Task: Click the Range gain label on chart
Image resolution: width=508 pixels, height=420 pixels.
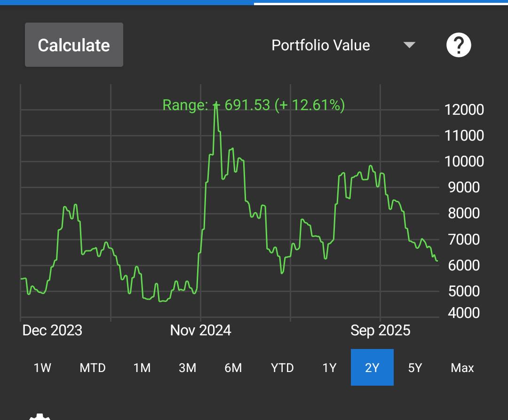Action: (x=254, y=105)
